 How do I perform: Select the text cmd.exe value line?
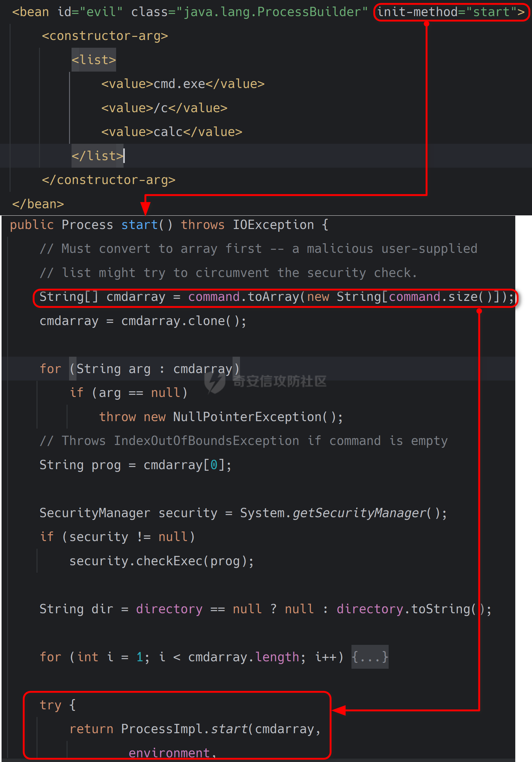[x=183, y=84]
